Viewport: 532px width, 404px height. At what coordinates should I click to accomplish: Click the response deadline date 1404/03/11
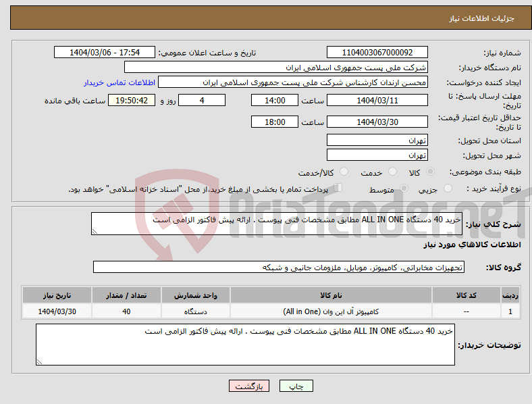[377, 100]
